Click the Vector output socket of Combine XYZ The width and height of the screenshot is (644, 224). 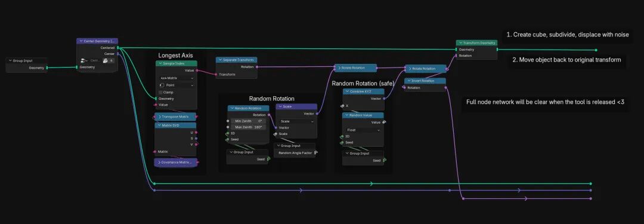(x=384, y=99)
